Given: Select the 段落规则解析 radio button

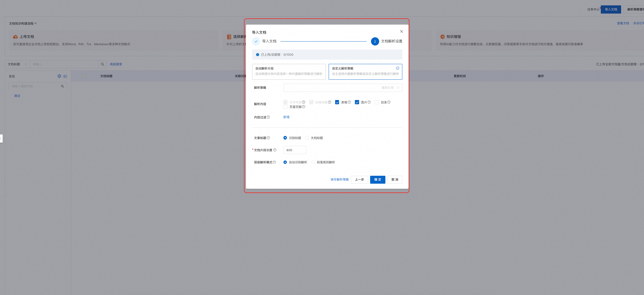Looking at the screenshot, I should 313,162.
